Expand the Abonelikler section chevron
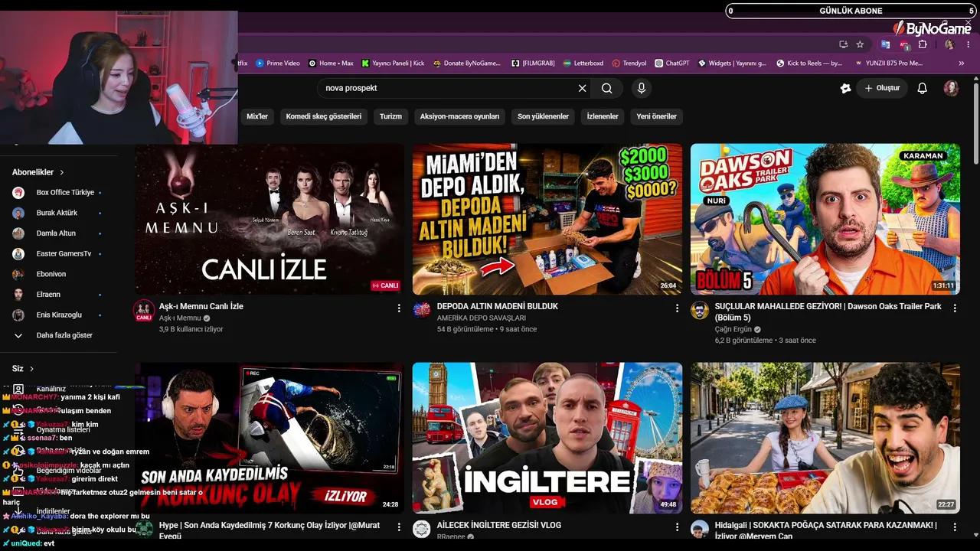Image resolution: width=980 pixels, height=551 pixels. pyautogui.click(x=62, y=173)
